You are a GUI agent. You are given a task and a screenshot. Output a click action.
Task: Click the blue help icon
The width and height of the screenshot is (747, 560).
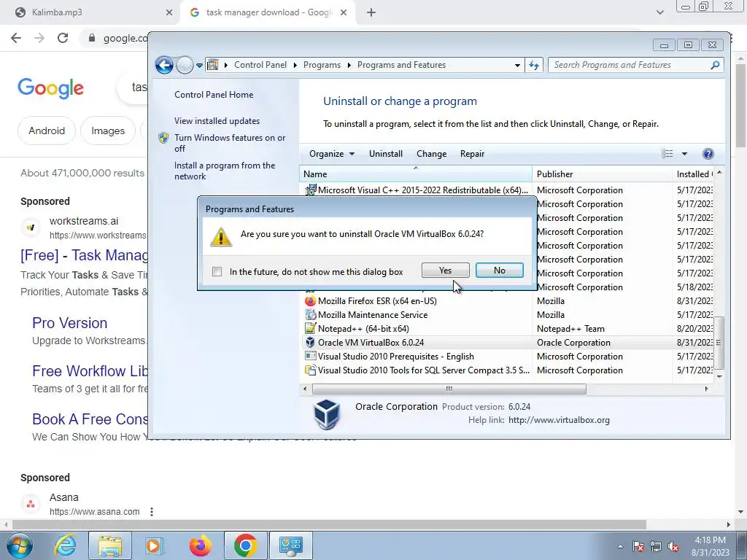(x=708, y=154)
